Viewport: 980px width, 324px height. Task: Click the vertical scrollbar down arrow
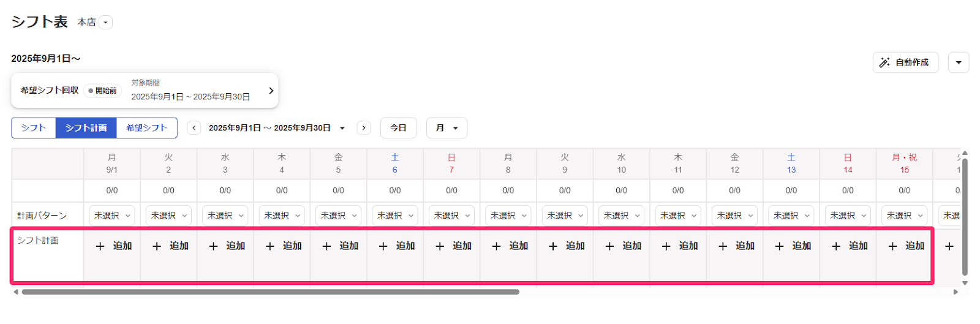[965, 283]
